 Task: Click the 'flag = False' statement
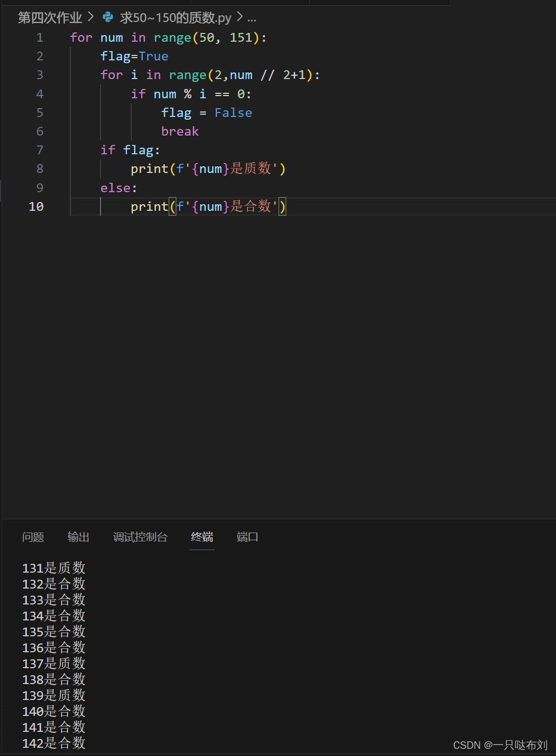[207, 113]
